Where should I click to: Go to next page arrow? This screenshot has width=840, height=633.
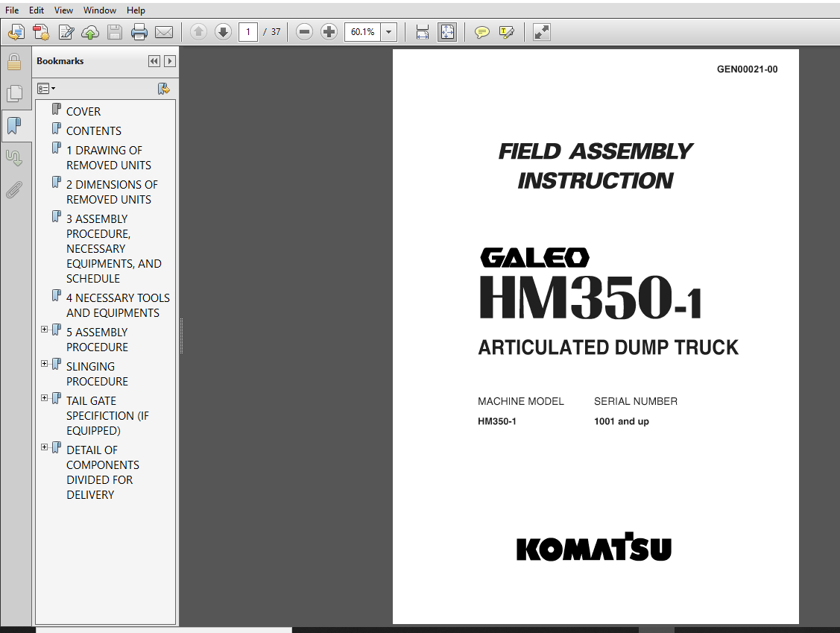(223, 32)
